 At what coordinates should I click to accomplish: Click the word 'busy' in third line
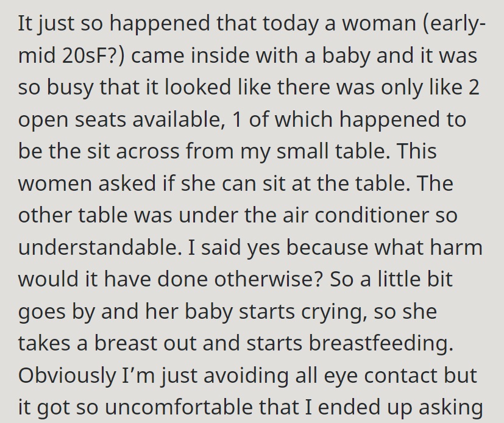pos(70,88)
